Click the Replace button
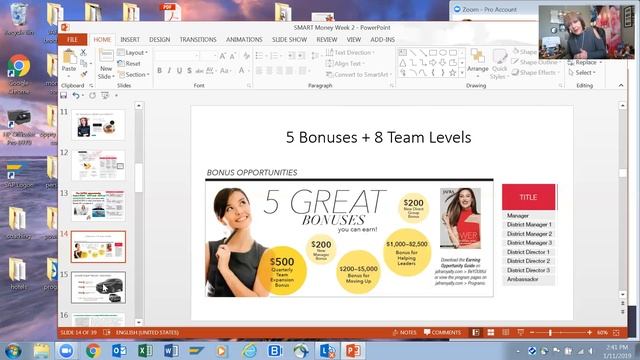 coord(584,62)
